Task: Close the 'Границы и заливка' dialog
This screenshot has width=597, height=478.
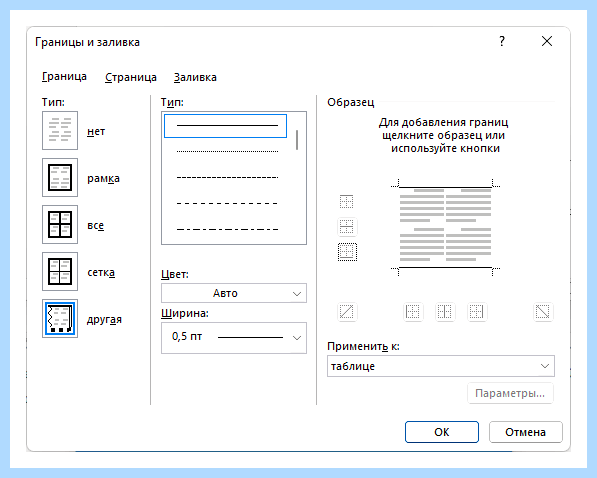Action: click(547, 41)
